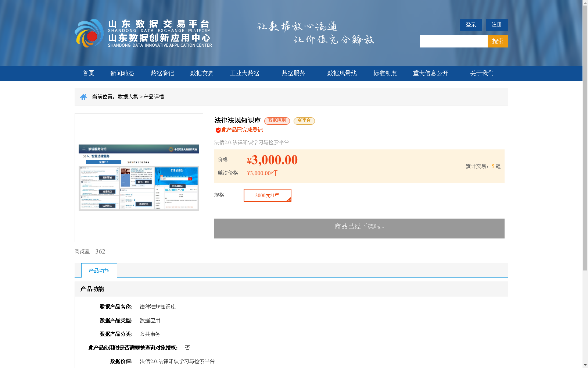The height and width of the screenshot is (368, 588).
Task: Click the 此产品已完成登记 status text
Action: click(x=242, y=130)
